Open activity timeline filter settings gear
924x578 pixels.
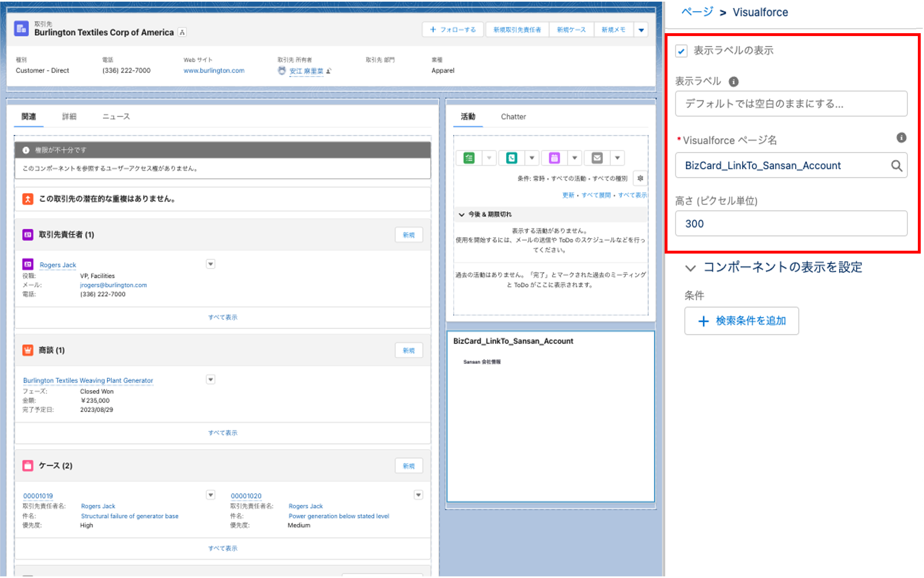[x=640, y=178]
